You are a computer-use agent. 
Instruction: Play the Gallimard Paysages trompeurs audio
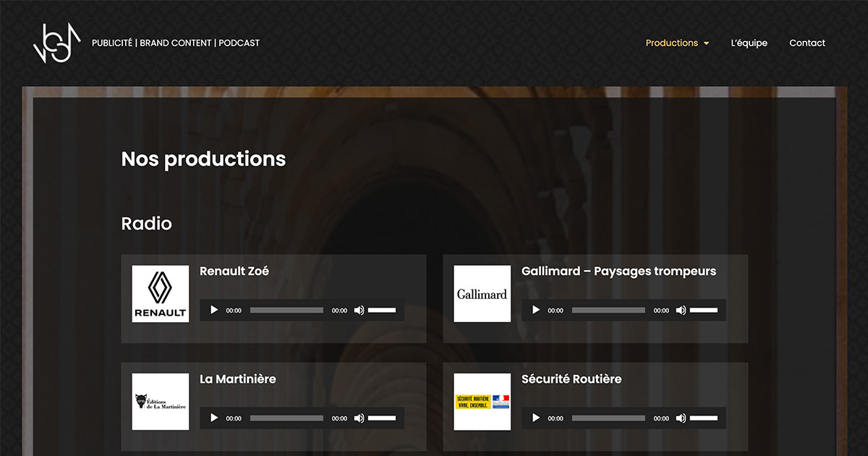(536, 311)
